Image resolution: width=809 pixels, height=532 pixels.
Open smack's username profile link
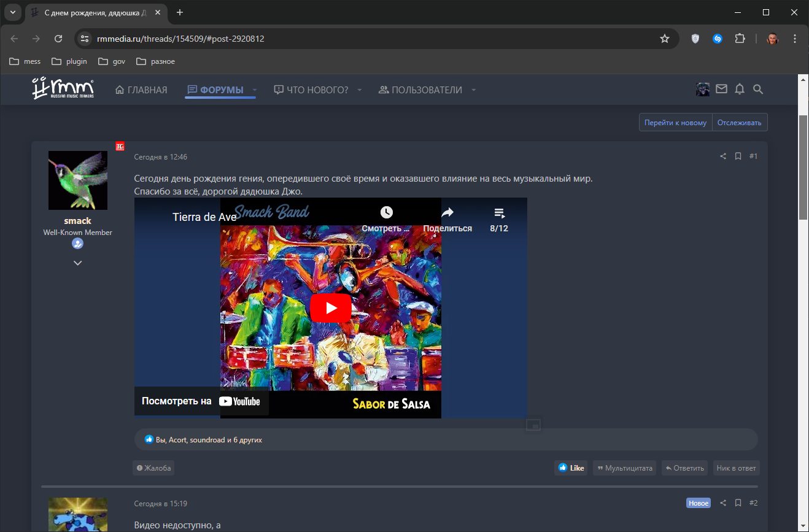pos(78,221)
